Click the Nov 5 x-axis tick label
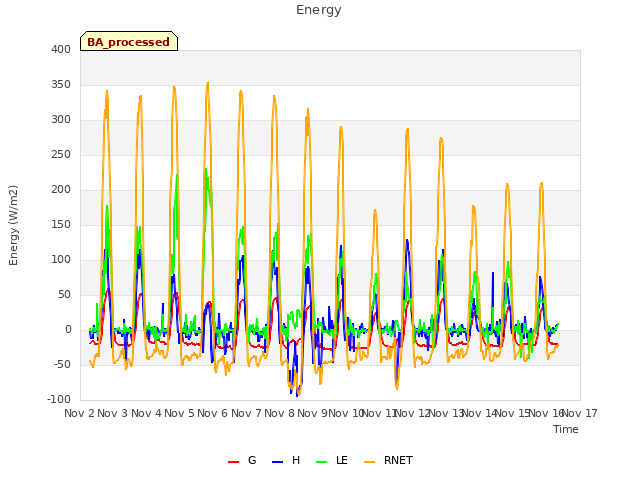 click(x=179, y=413)
